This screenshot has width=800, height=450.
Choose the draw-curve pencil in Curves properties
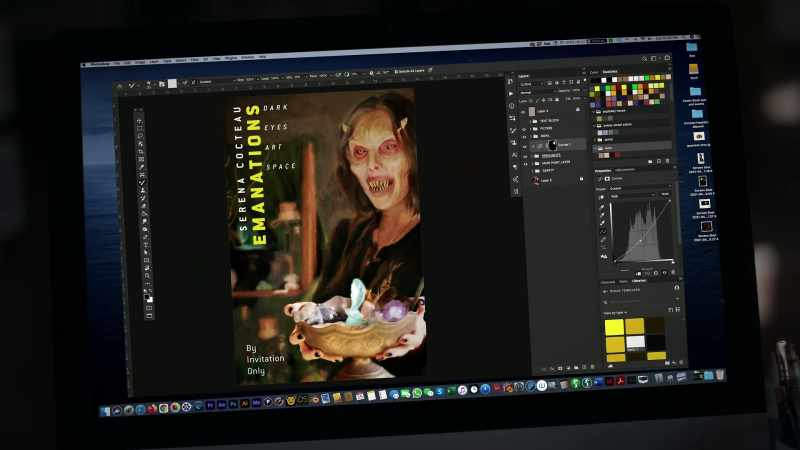point(604,240)
